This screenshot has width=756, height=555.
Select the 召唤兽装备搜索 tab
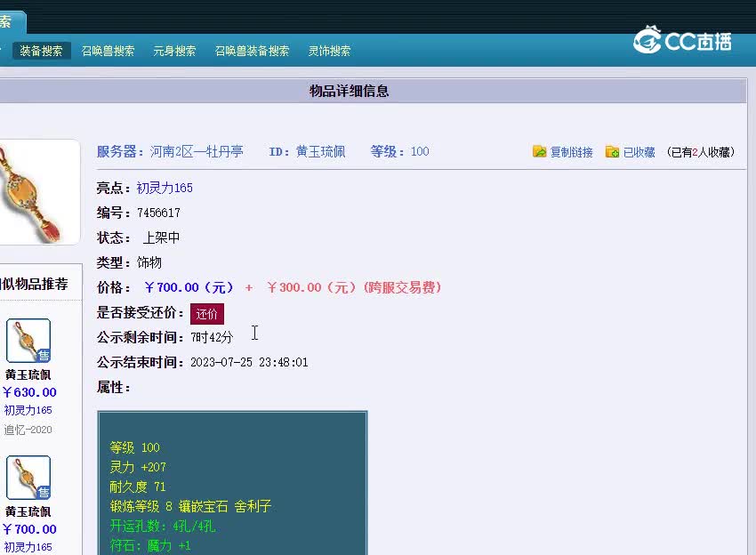pyautogui.click(x=253, y=51)
